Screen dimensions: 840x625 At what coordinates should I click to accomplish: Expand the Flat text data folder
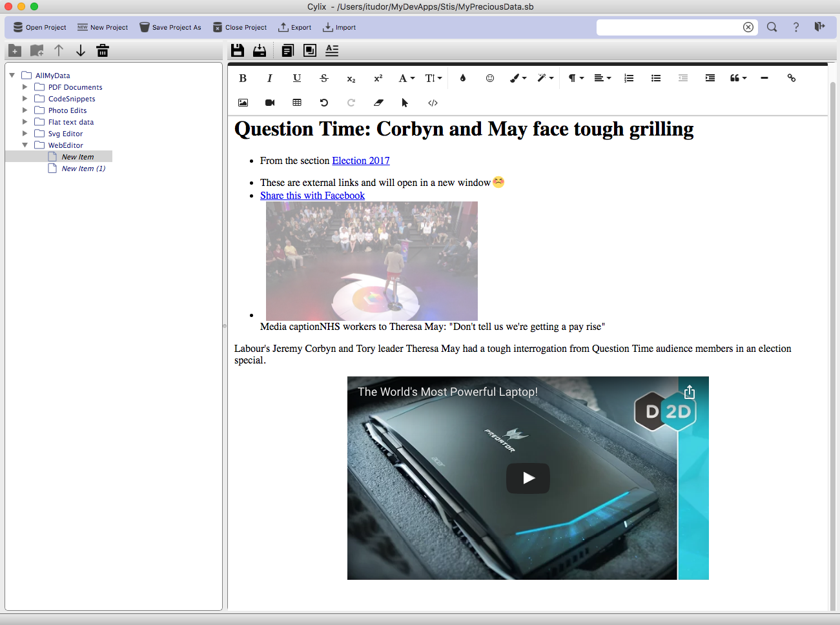coord(25,121)
